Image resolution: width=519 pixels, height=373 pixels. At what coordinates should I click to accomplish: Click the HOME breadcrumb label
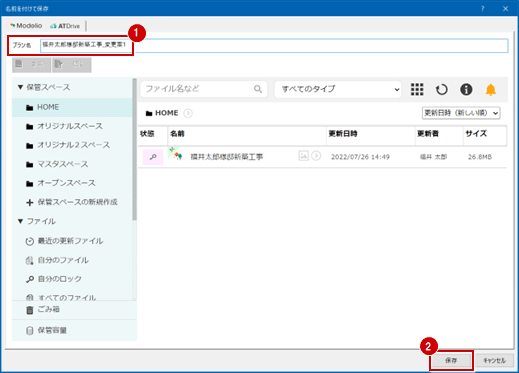click(x=166, y=113)
